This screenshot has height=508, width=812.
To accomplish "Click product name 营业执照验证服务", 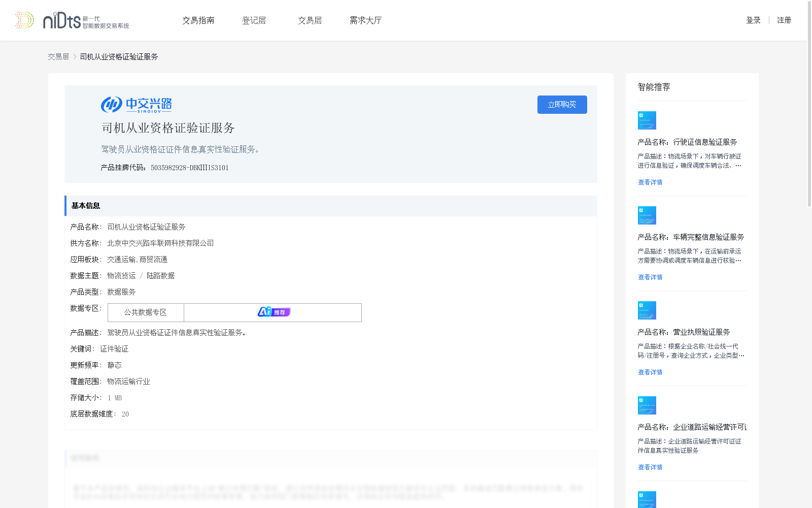I will coord(701,332).
